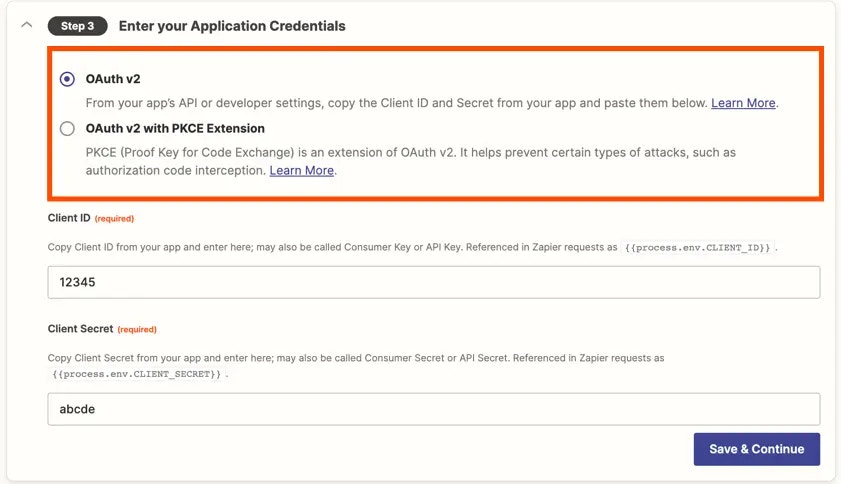Click the {{process.env.CLIENT_ID}} code text
The height and width of the screenshot is (484, 841).
(697, 247)
